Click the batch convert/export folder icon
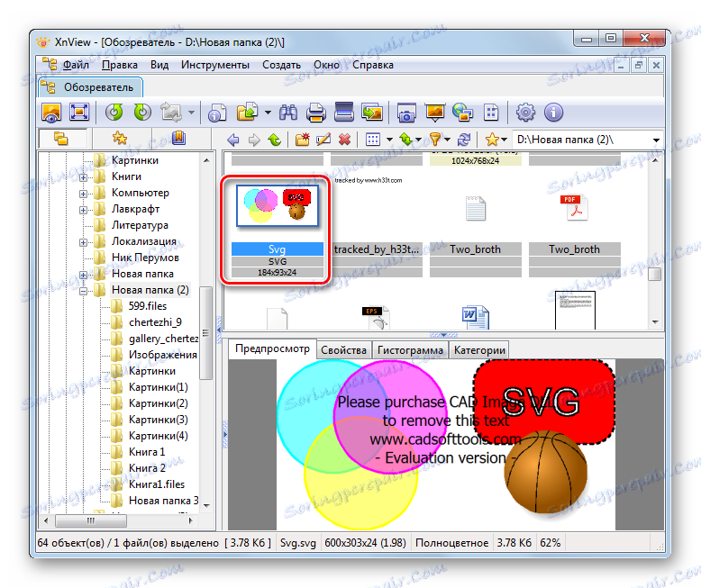 (247, 113)
